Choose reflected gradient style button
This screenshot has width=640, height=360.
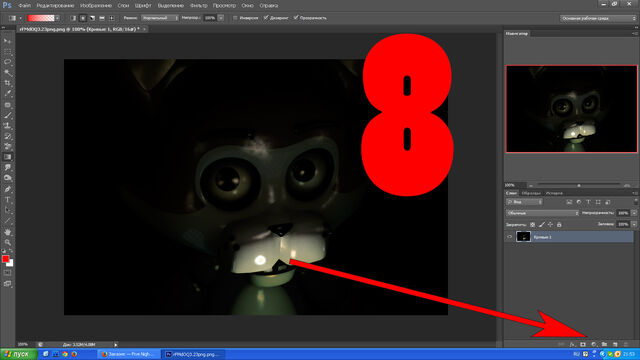pyautogui.click(x=102, y=18)
